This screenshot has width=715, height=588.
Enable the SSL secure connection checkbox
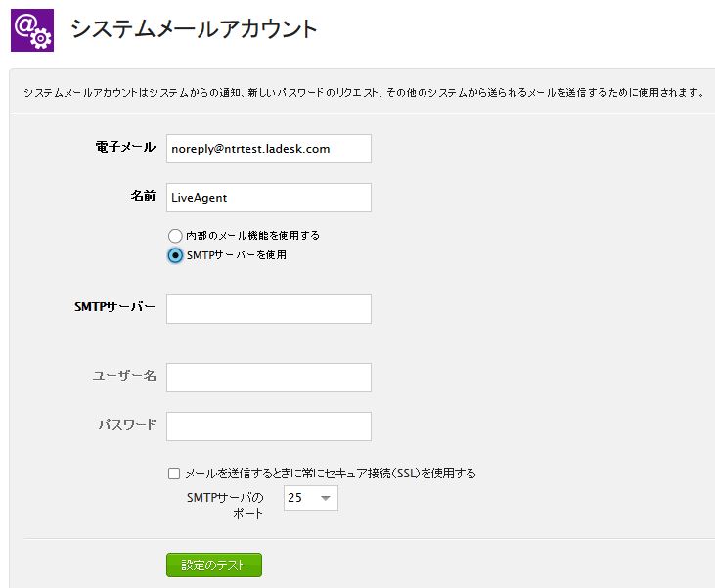[x=174, y=474]
